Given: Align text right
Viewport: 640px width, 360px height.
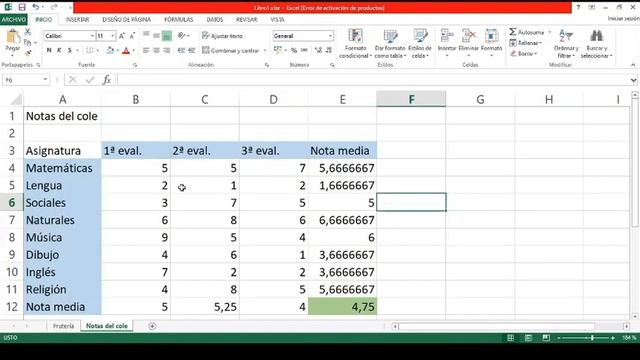Looking at the screenshot, I should (167, 50).
